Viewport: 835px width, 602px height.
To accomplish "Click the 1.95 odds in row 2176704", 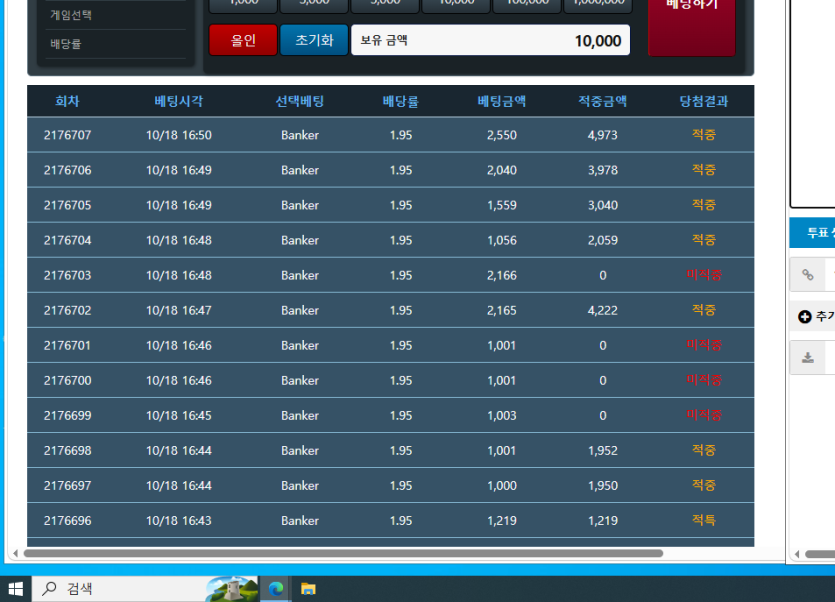I will (x=400, y=240).
